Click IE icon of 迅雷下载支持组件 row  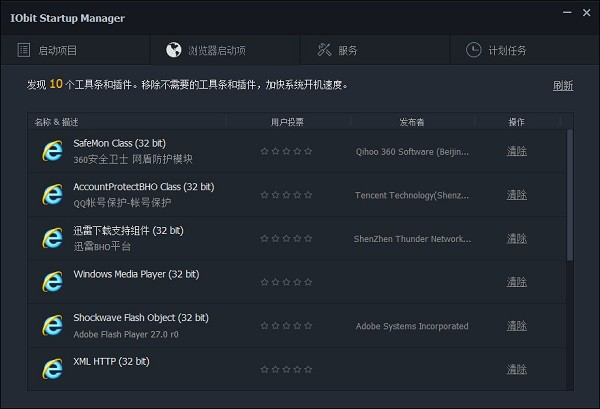click(52, 238)
